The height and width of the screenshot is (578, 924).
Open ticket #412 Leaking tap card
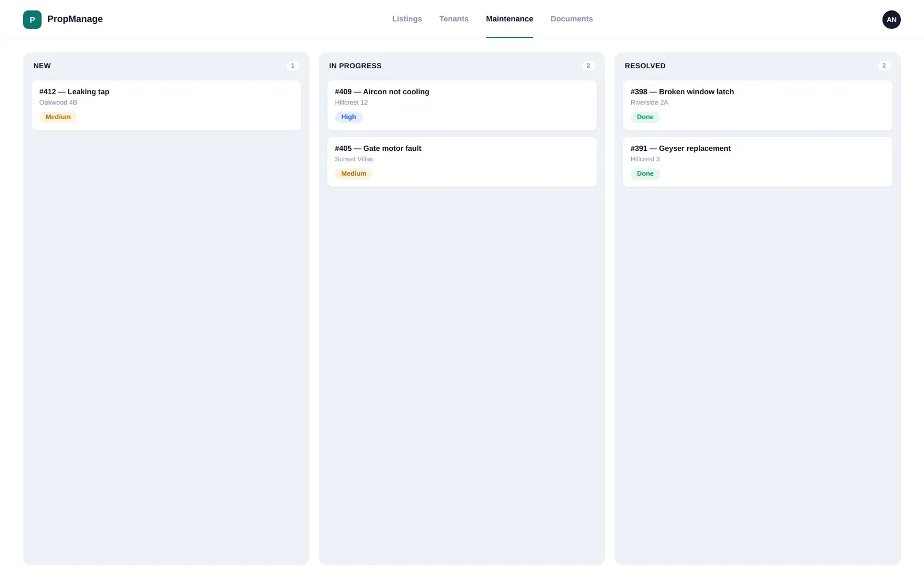(166, 105)
